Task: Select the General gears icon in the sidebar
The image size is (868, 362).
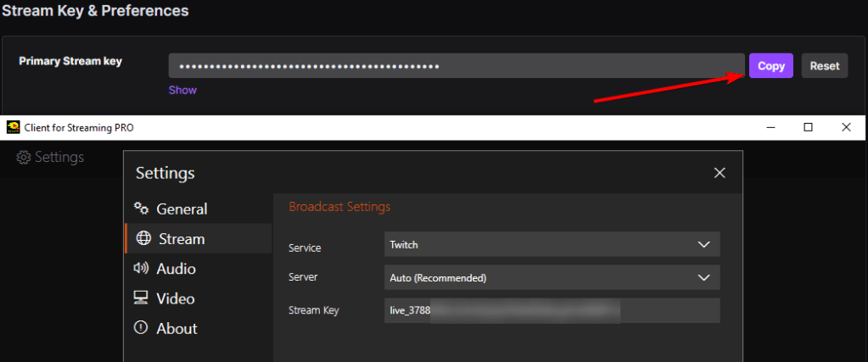Action: coord(142,209)
